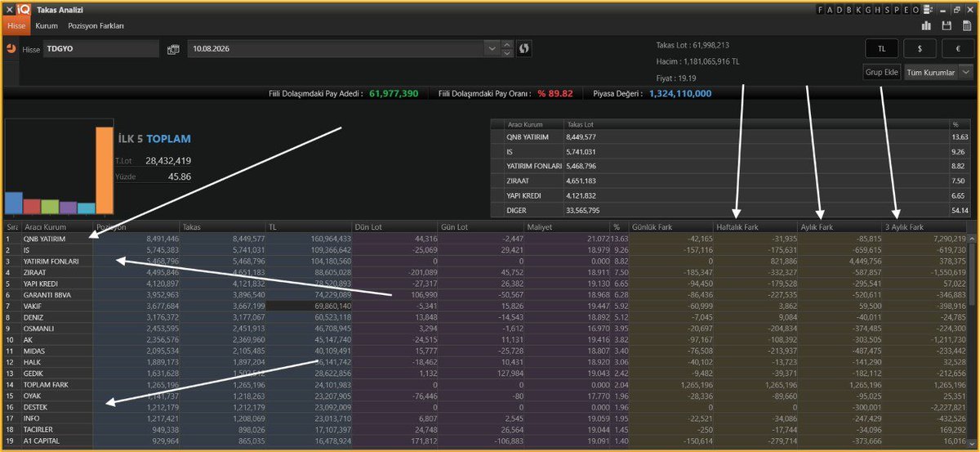The height and width of the screenshot is (452, 980).
Task: Click the refresh icon beside the date field
Action: (x=524, y=49)
